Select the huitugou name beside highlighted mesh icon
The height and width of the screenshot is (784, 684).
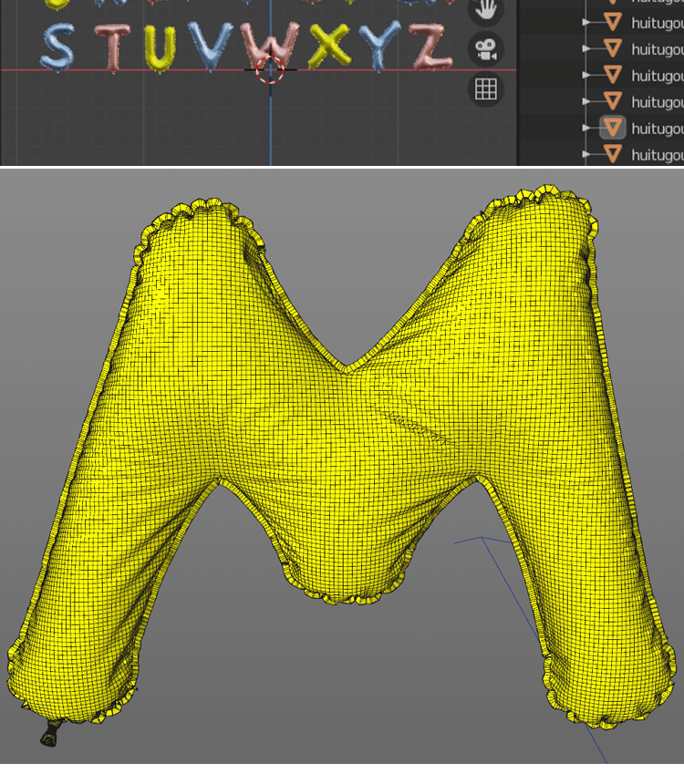(x=657, y=129)
